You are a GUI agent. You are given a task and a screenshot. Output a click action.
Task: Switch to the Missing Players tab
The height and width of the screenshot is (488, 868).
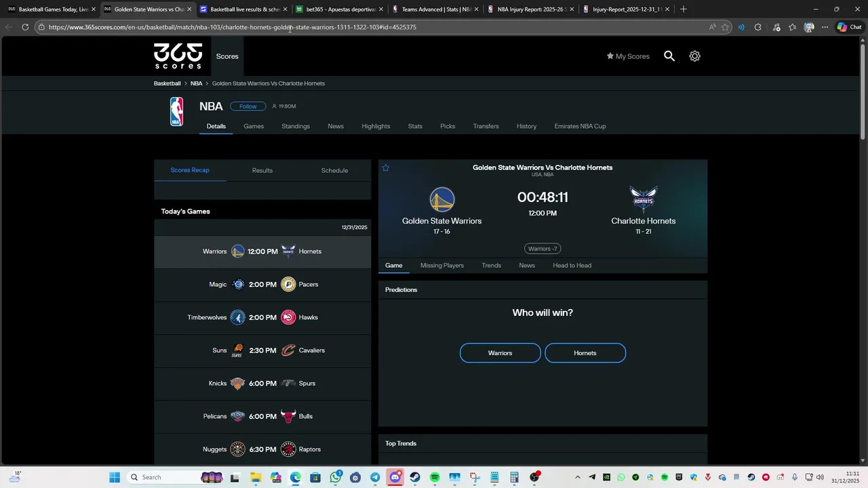442,266
